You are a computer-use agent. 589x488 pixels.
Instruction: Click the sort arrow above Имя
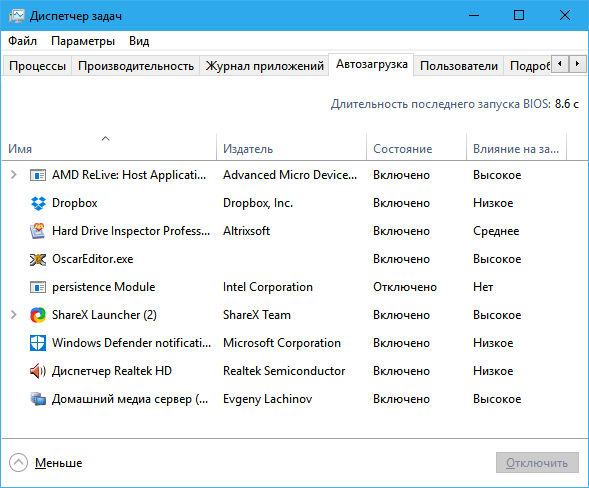(x=106, y=139)
